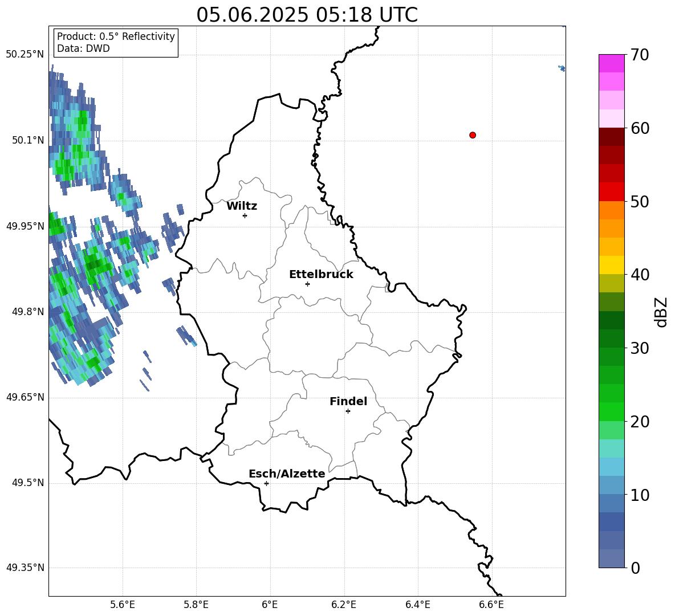This screenshot has height=616, width=675.
Task: Click the 0 tick on the colorbar
Action: (x=635, y=568)
